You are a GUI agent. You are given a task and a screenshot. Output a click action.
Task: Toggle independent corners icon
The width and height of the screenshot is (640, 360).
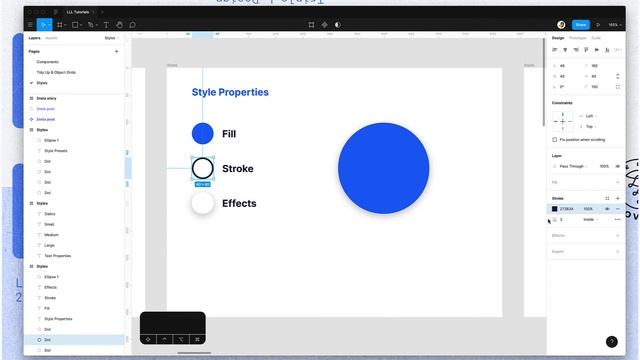[618, 87]
